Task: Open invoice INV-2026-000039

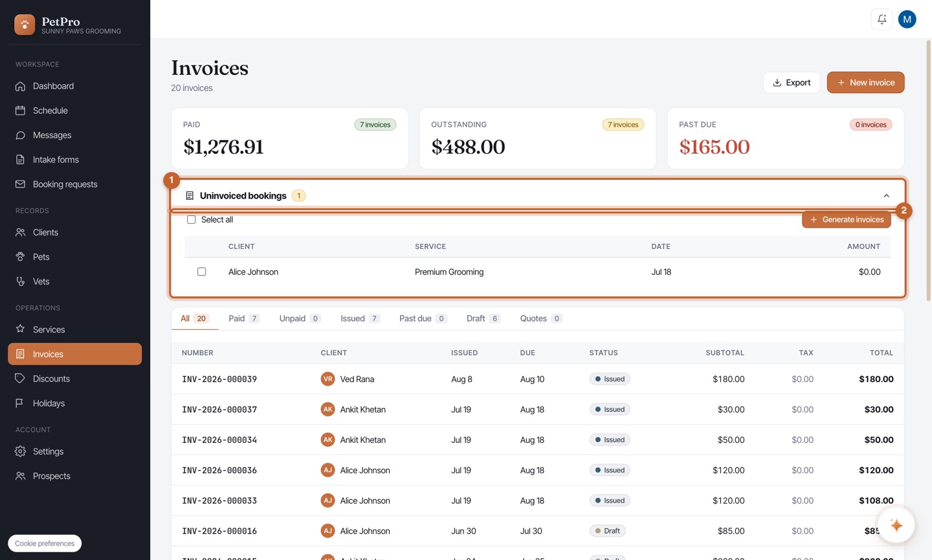Action: pos(219,379)
